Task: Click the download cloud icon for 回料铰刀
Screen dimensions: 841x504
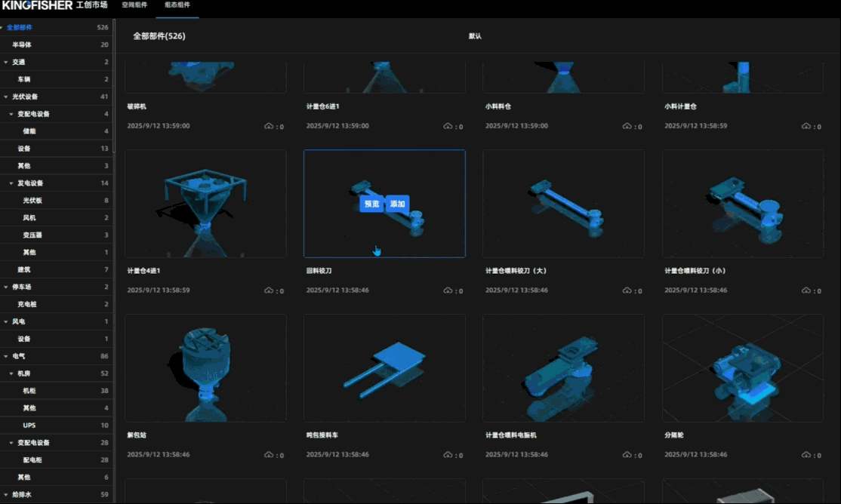Action: pos(448,290)
